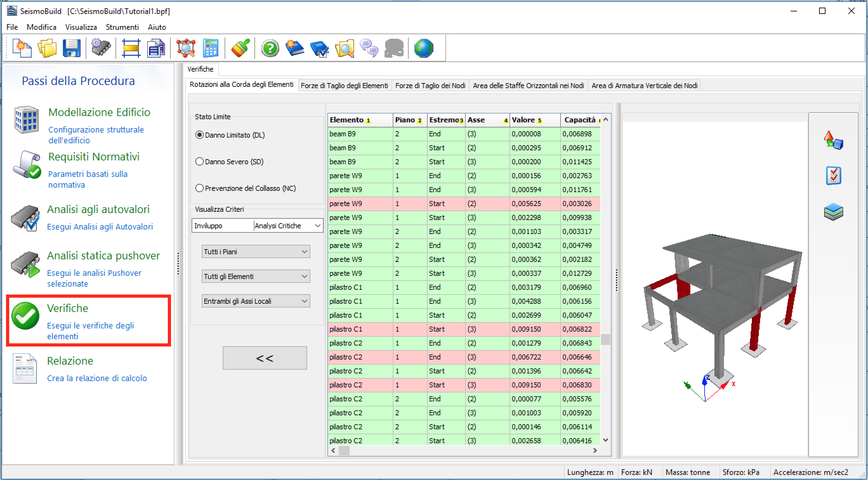This screenshot has height=480, width=868.
Task: Expand the Entrambi gli Assi Locali dropdown
Action: click(255, 301)
